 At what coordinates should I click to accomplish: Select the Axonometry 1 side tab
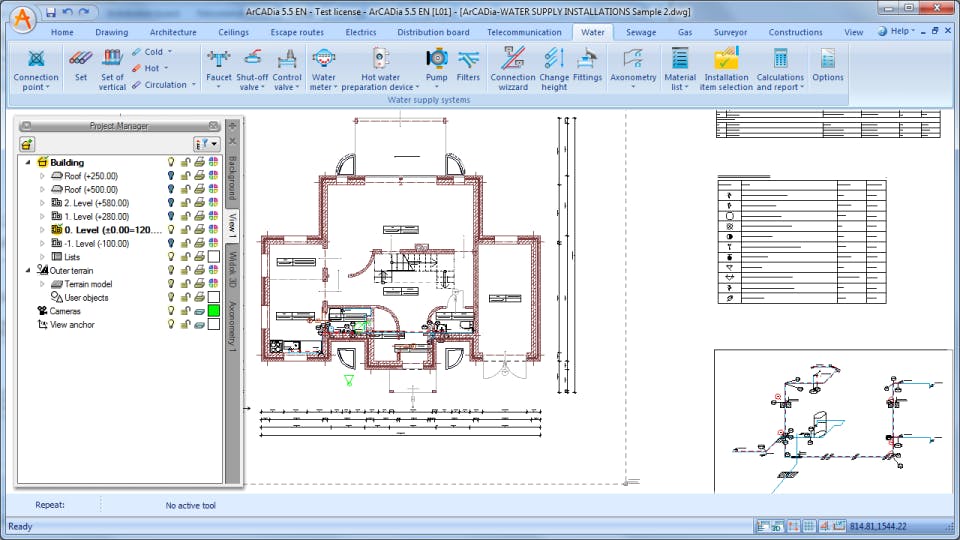[x=233, y=326]
